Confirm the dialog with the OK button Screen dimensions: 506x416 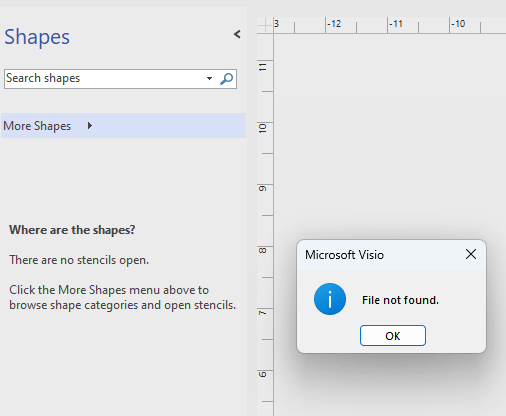click(393, 336)
